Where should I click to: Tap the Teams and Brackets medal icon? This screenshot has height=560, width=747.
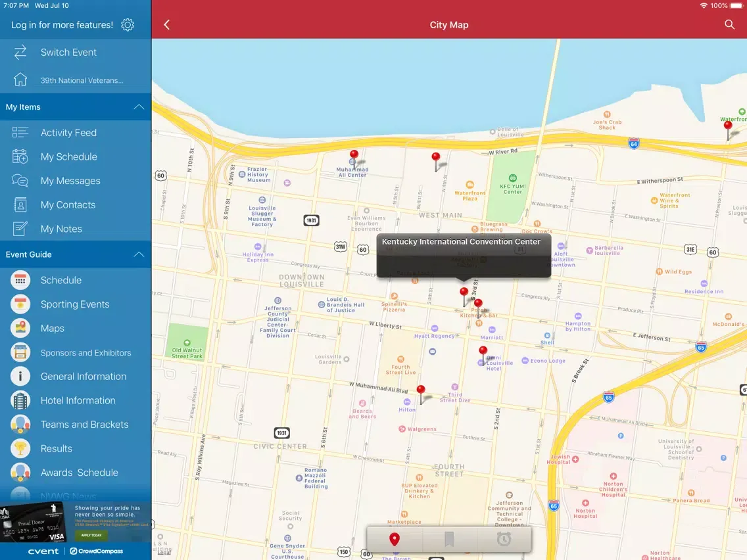point(20,425)
